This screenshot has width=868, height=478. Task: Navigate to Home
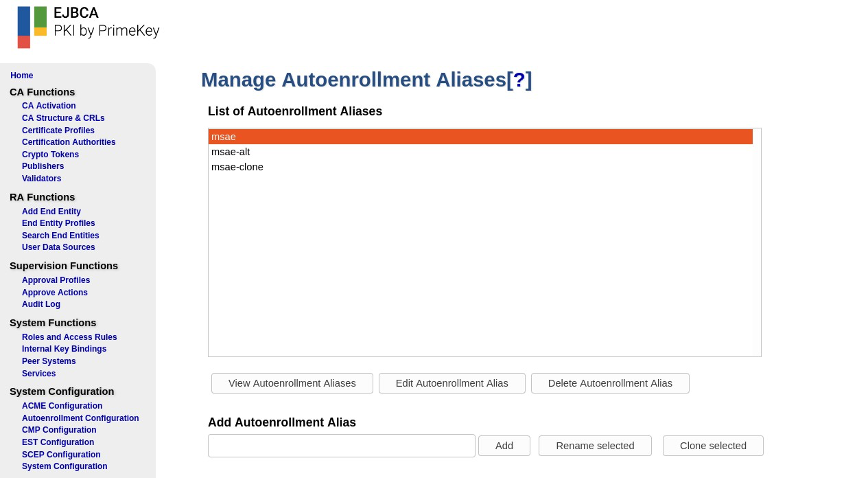pos(21,76)
